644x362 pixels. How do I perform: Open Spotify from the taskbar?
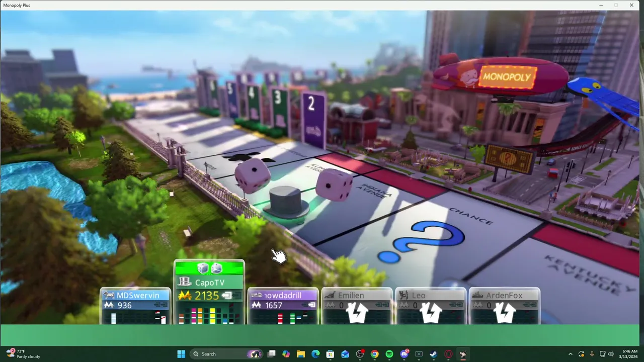point(389,354)
